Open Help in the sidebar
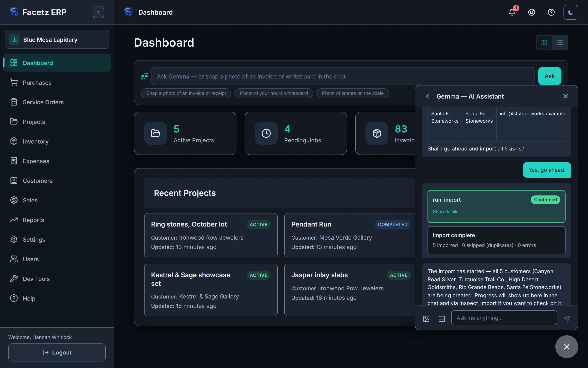 tap(57, 298)
